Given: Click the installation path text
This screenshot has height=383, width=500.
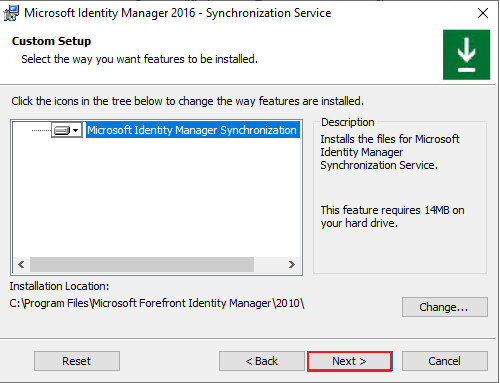Looking at the screenshot, I should point(157,303).
